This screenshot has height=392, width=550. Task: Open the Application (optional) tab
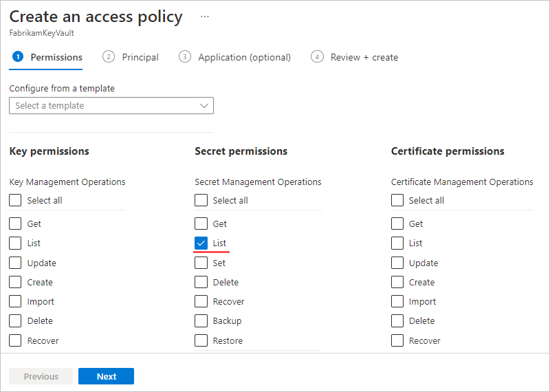(244, 57)
